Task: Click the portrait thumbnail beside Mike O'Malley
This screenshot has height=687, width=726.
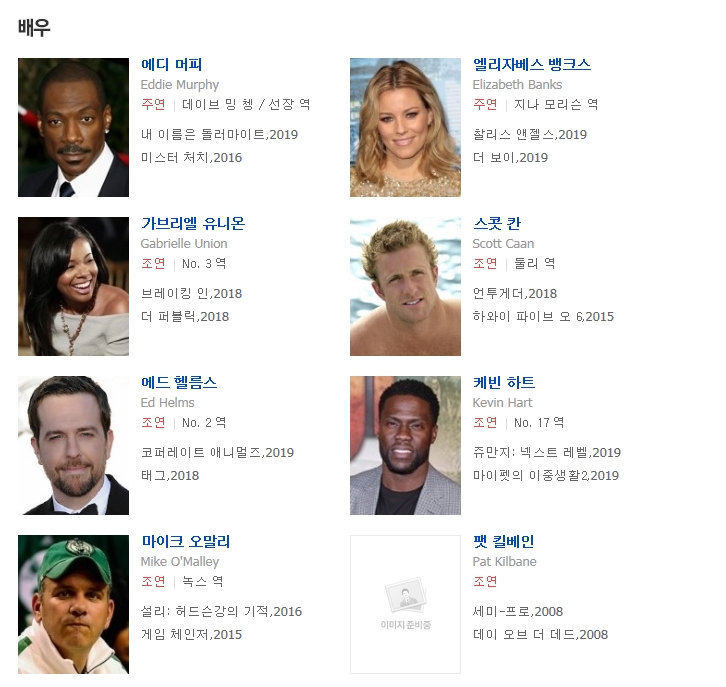Action: 74,604
